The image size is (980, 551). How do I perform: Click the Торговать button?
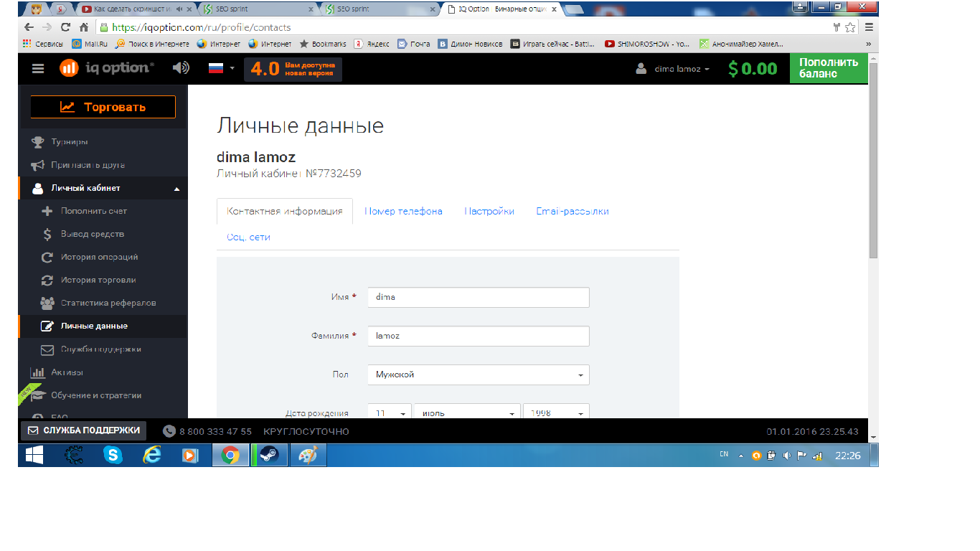(x=103, y=107)
